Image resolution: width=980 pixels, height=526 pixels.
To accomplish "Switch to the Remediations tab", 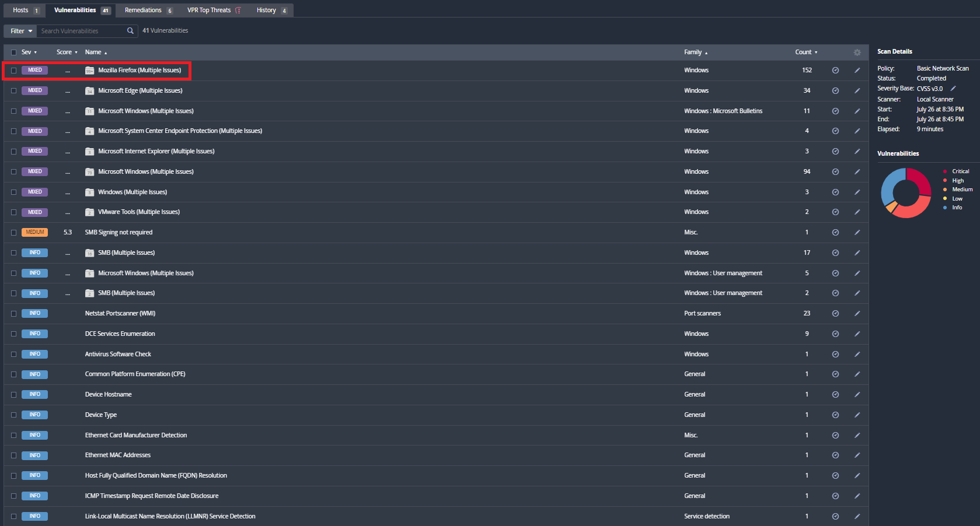I will [143, 10].
